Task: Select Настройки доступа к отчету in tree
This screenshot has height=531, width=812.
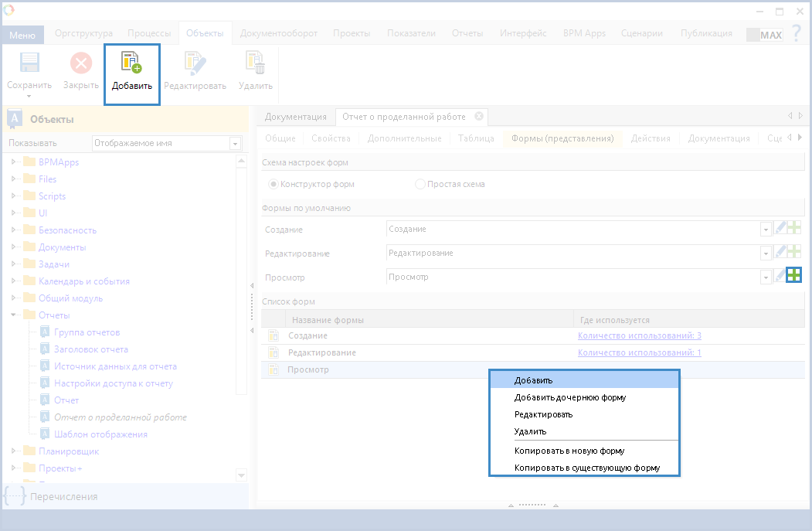Action: [x=114, y=383]
